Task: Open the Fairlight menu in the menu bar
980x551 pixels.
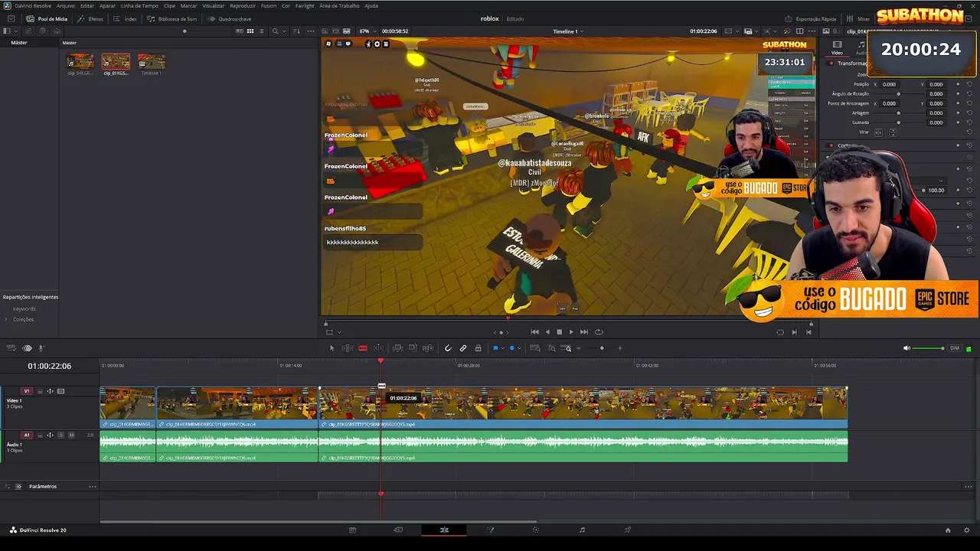Action: (305, 5)
